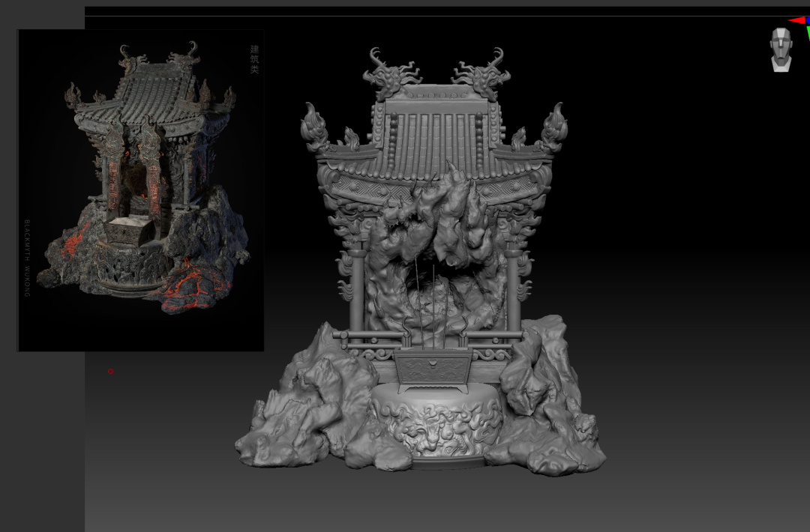Click the vertical BLACKMYTH WUKONG text
The height and width of the screenshot is (532, 810).
click(26, 258)
